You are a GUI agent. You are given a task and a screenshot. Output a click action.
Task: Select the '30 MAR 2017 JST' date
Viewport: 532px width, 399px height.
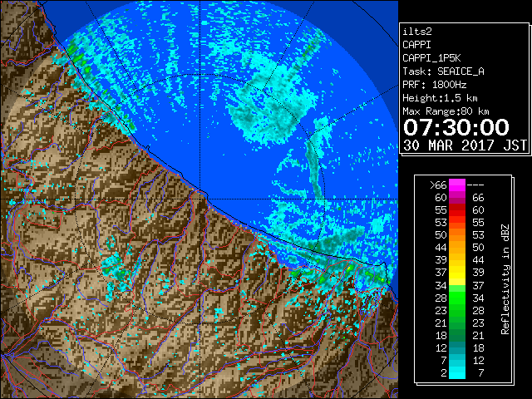click(465, 145)
